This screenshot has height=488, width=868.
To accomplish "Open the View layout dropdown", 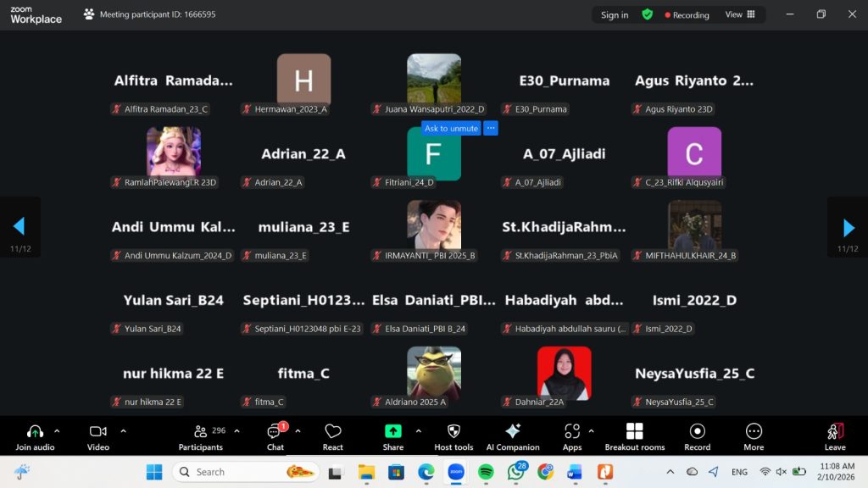I will click(740, 14).
